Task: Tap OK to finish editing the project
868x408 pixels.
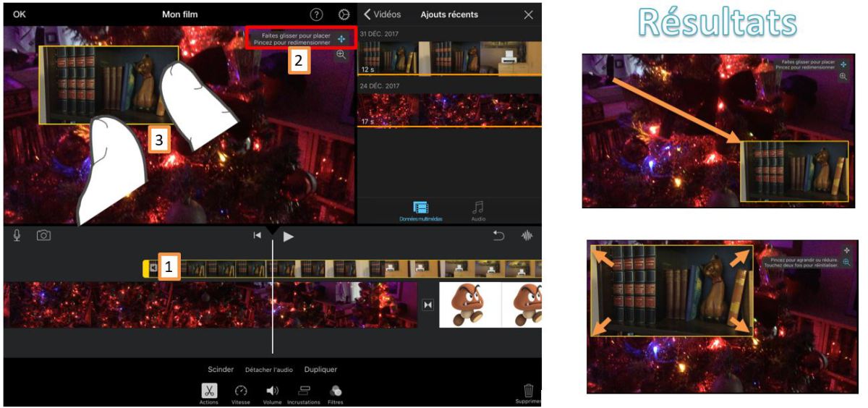Action: click(x=19, y=14)
